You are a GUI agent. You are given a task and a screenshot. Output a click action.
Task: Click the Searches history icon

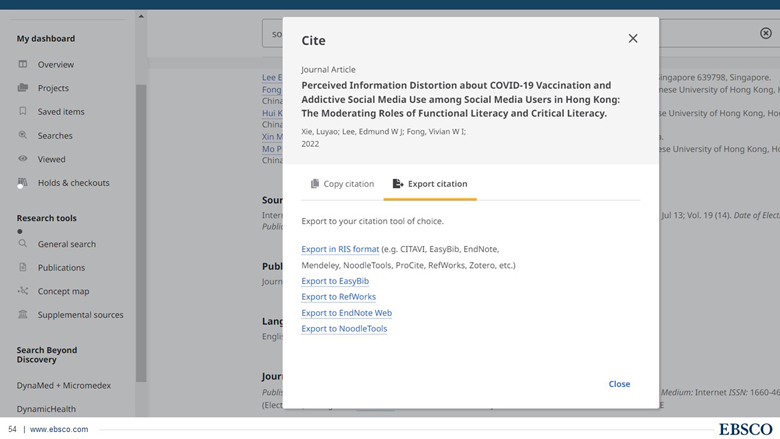(x=23, y=135)
